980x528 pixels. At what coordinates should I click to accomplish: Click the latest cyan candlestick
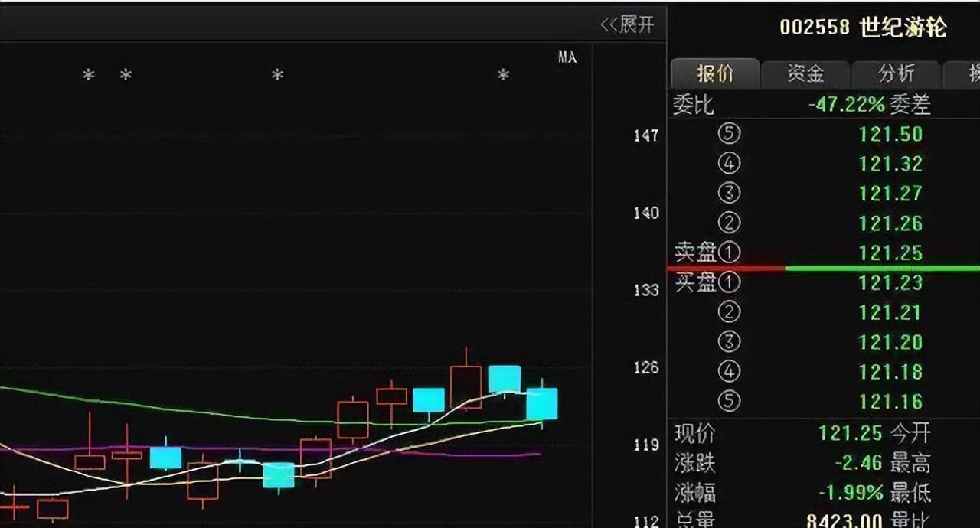(541, 404)
